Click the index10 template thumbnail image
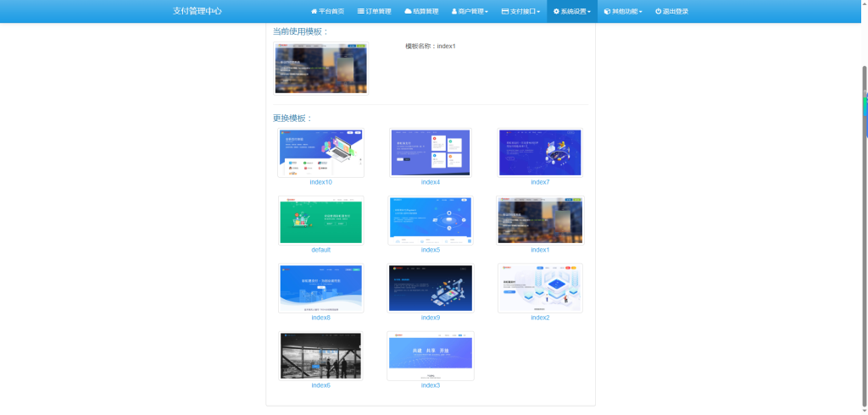 (x=321, y=152)
